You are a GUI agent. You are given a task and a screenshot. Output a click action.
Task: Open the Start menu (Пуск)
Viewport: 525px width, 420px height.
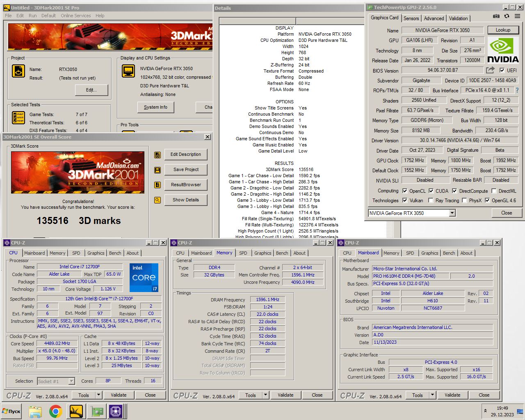(11, 411)
